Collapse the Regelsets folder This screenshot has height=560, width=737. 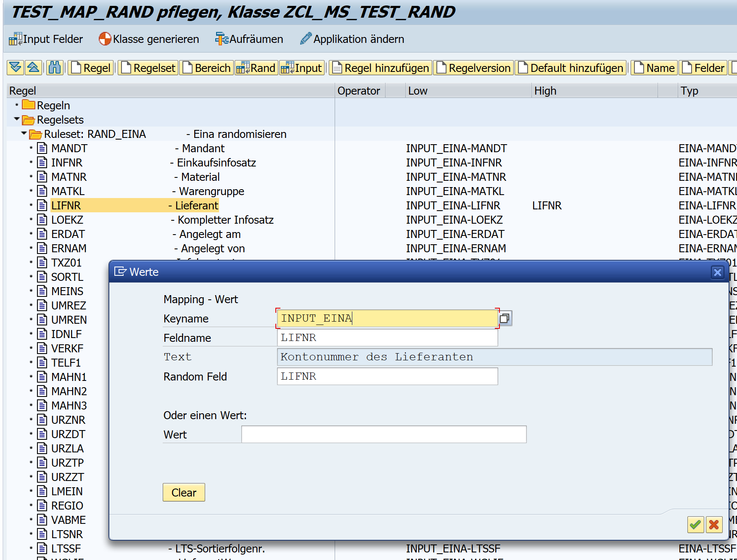pos(17,119)
